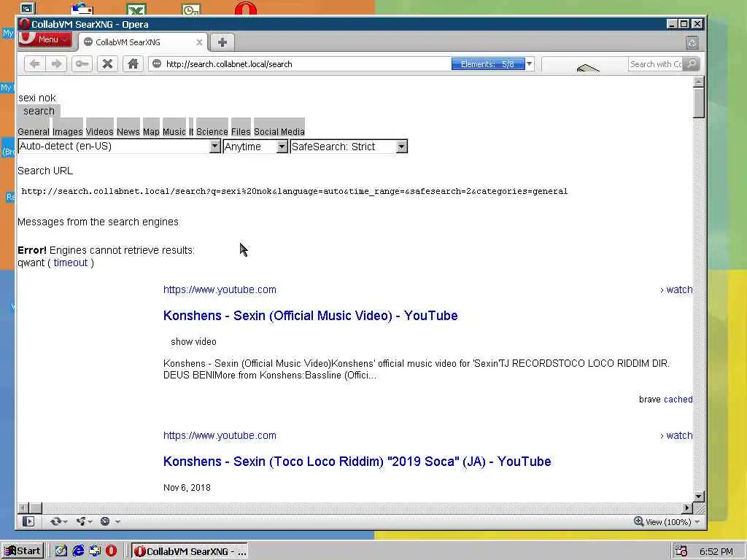Switch to the Science category tab
The width and height of the screenshot is (747, 560).
(212, 128)
